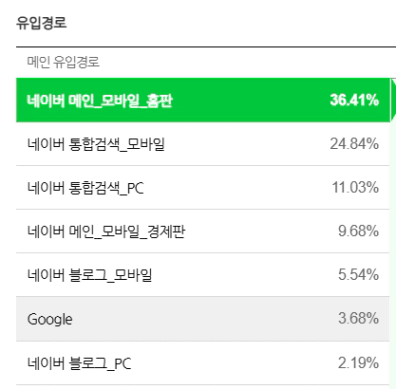Click the 11.03% percentage value
Image resolution: width=396 pixels, height=389 pixels.
click(355, 187)
